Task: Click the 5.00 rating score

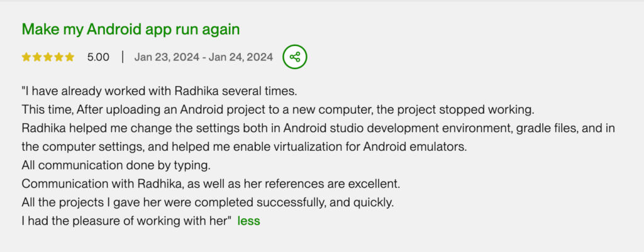Action: tap(98, 57)
